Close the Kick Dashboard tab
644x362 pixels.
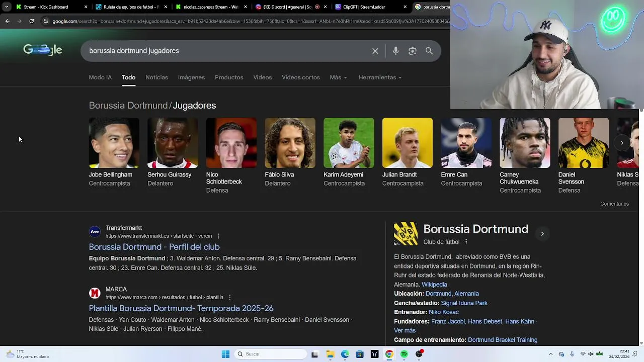coord(86,7)
